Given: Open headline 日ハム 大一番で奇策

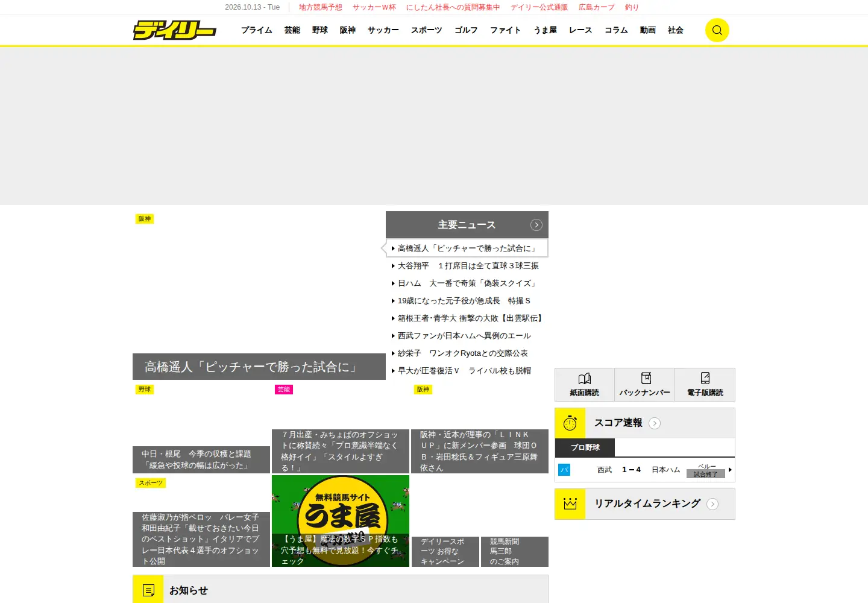Looking at the screenshot, I should [468, 283].
